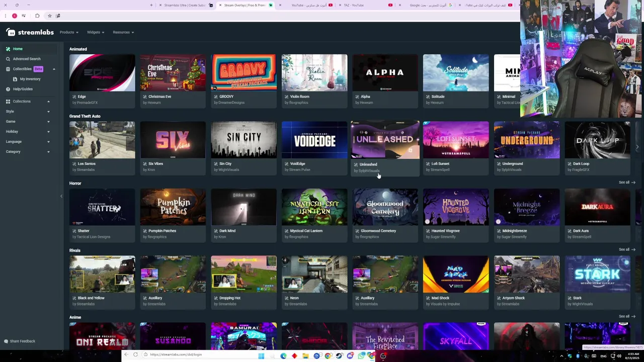This screenshot has height=362, width=644.
Task: Open My Inventory in the sidebar
Action: point(30,79)
